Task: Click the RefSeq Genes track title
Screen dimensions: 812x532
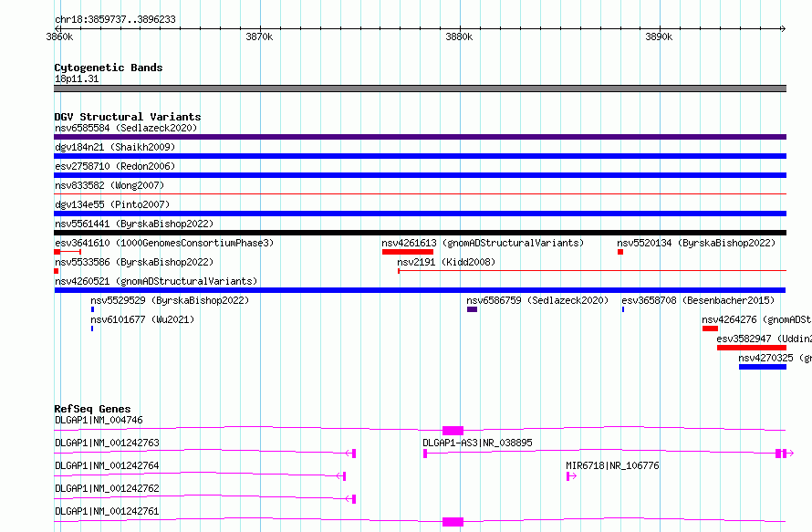Action: 92,409
